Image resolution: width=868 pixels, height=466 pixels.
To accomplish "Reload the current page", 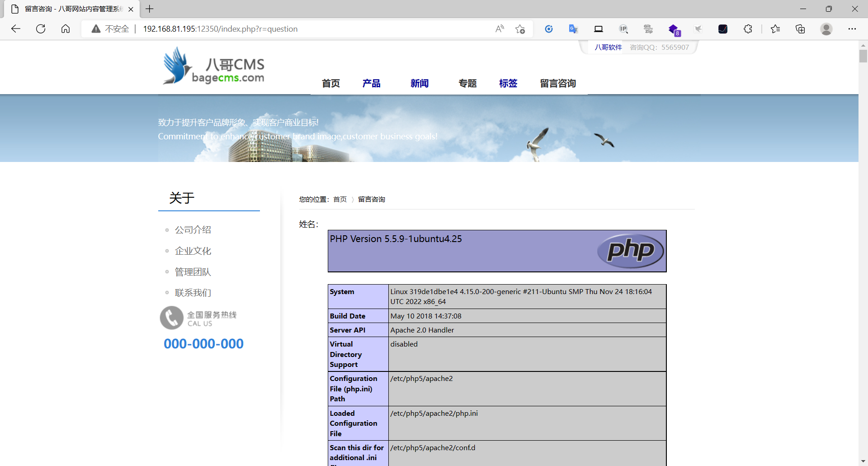I will tap(41, 29).
